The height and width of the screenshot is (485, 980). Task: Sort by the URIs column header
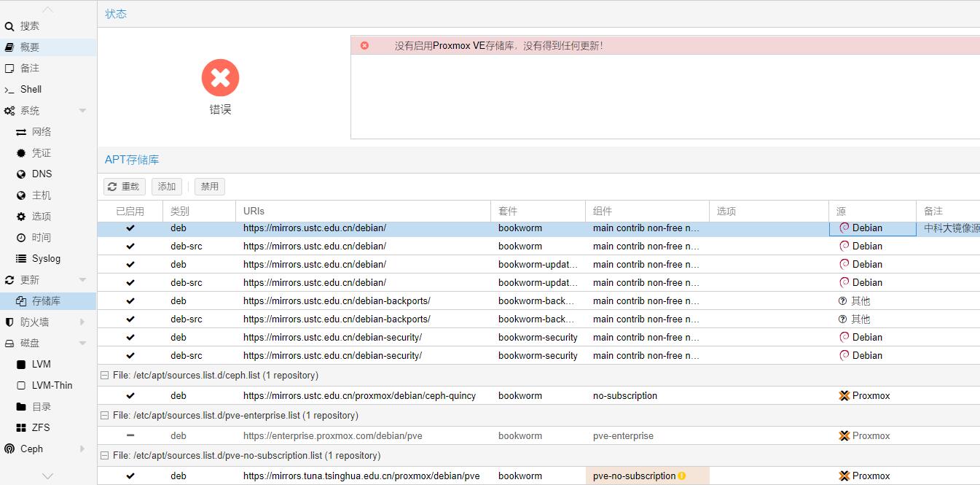point(254,211)
